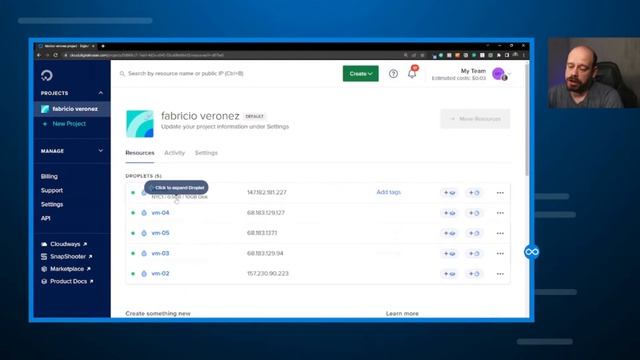Open more options for first droplet row
The height and width of the screenshot is (360, 640).
click(500, 193)
